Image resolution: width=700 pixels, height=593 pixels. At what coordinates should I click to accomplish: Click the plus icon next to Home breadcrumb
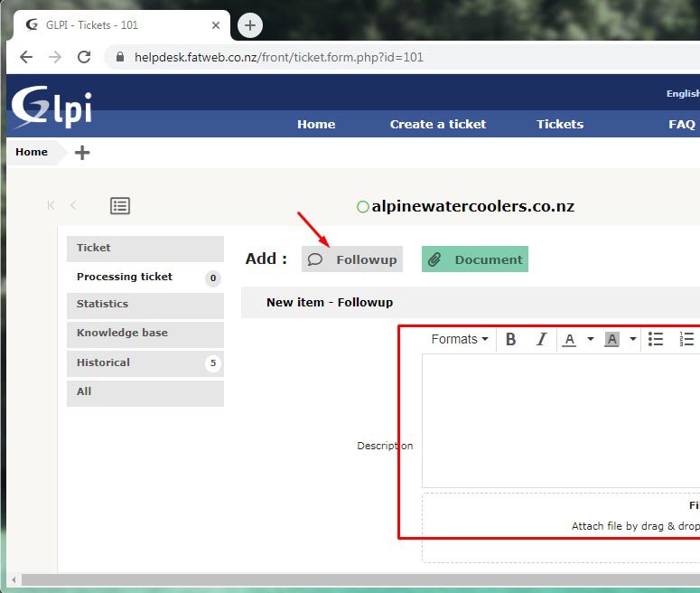(82, 152)
